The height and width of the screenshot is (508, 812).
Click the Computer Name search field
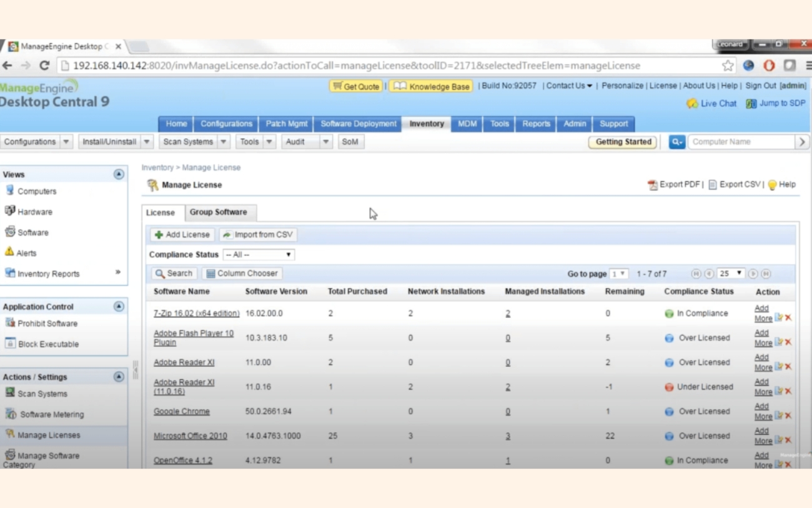tap(741, 142)
